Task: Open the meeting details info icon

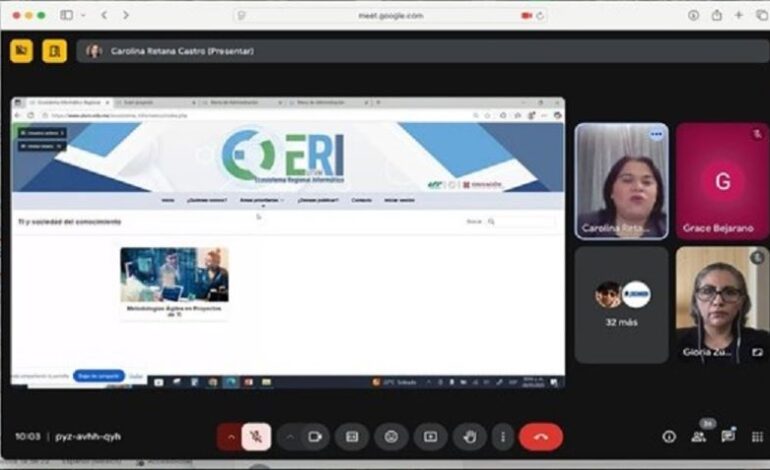Action: 669,436
